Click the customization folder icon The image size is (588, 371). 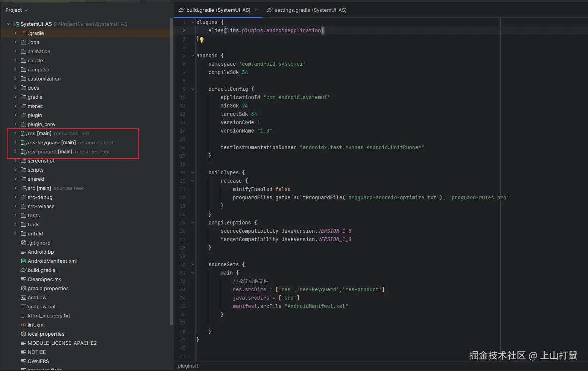(x=24, y=79)
